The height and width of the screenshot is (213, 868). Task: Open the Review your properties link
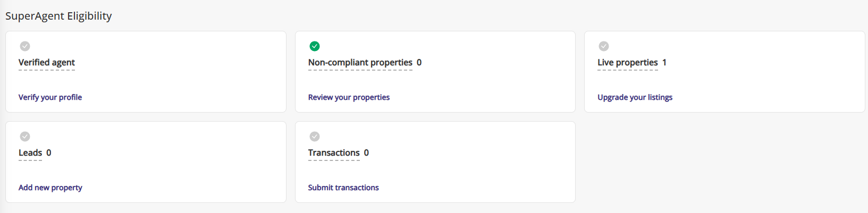(x=349, y=97)
